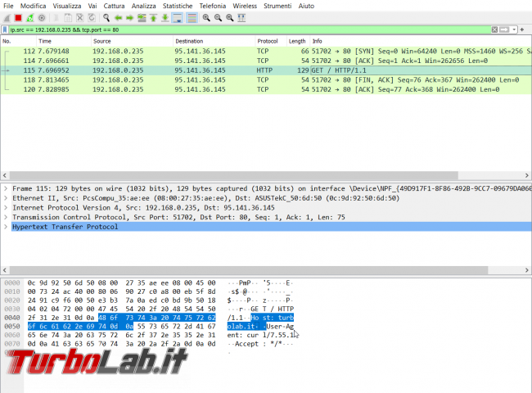Sort by Protocol column header

pos(271,41)
